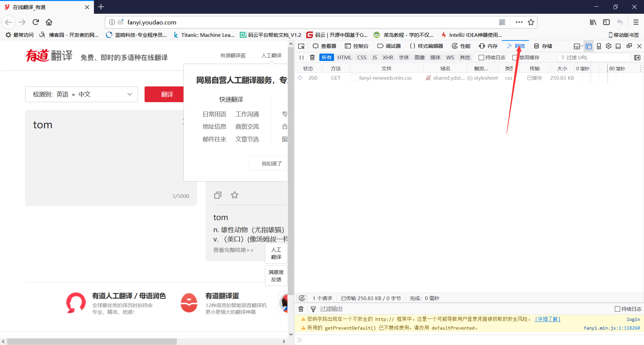The image size is (644, 345).
Task: Switch to the Debugger (调试器) tab
Action: click(389, 46)
